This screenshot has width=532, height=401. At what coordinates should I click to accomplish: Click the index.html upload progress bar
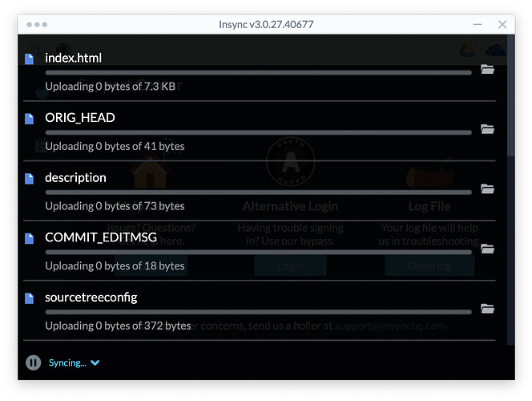[258, 73]
